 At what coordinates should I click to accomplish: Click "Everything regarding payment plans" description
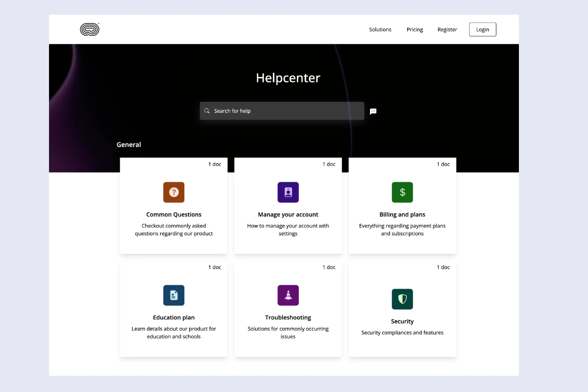point(402,230)
